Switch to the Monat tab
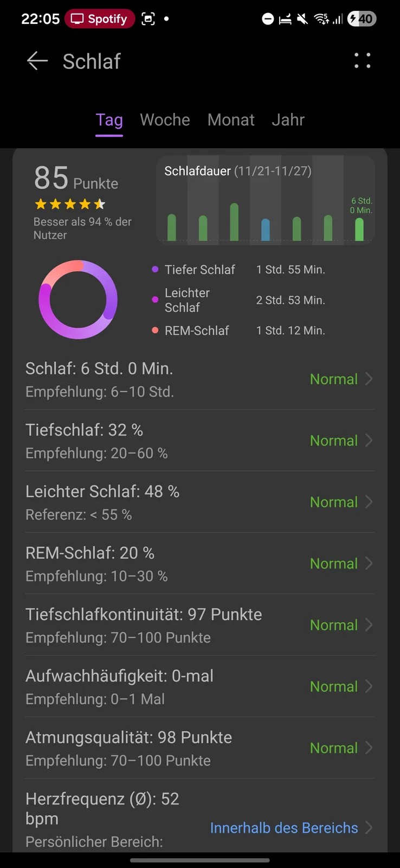Image resolution: width=400 pixels, height=868 pixels. pyautogui.click(x=231, y=120)
